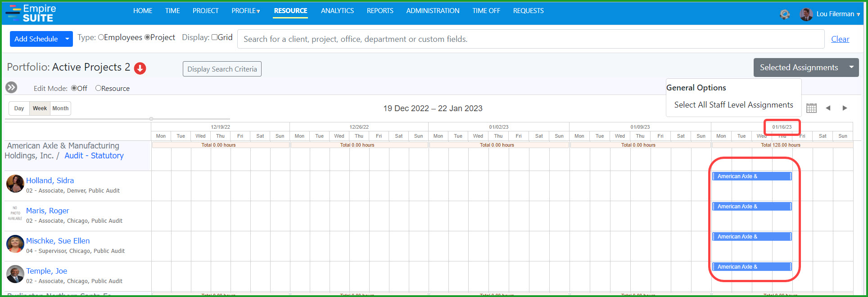Expand the side panel with double-chevron icon
868x297 pixels.
pyautogui.click(x=11, y=87)
